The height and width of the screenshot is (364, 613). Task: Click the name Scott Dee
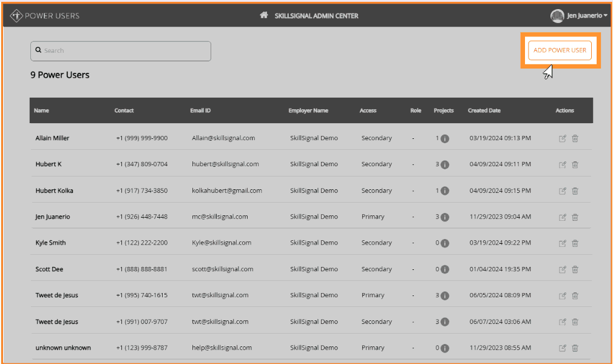point(49,269)
